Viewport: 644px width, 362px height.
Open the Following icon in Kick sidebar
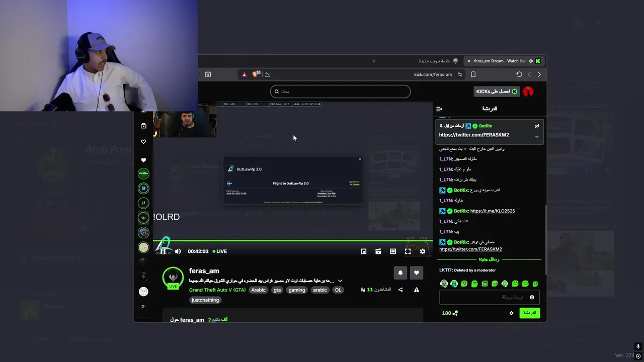tap(143, 142)
